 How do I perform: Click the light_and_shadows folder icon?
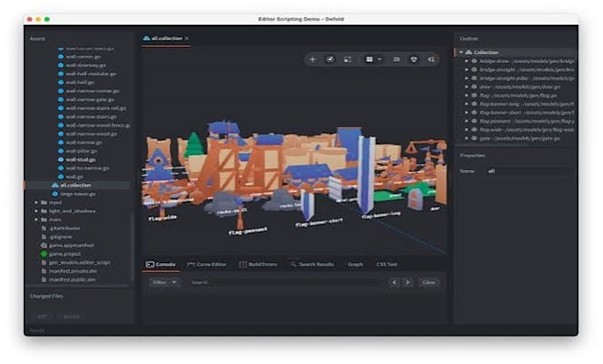click(43, 211)
